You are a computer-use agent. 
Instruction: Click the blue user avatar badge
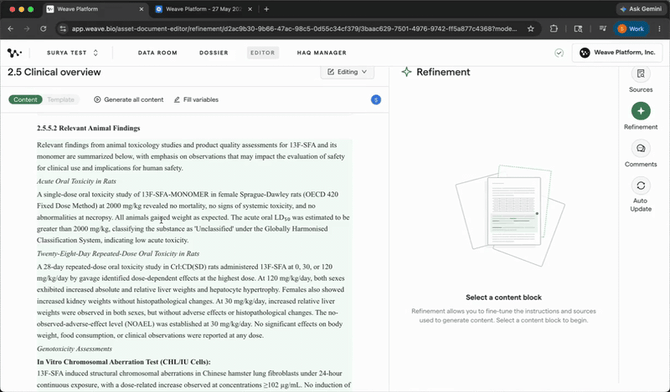click(376, 100)
